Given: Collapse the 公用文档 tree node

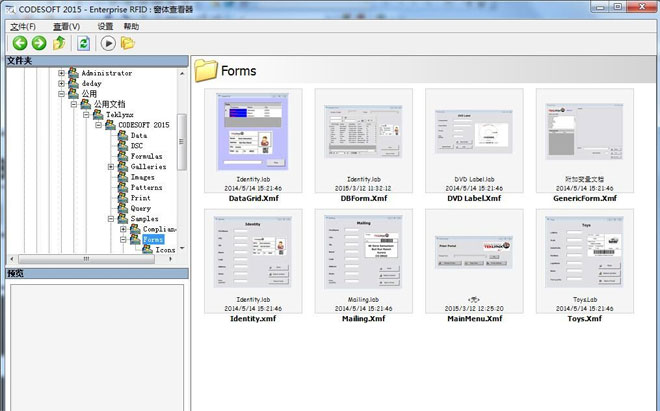Looking at the screenshot, I should coord(74,104).
